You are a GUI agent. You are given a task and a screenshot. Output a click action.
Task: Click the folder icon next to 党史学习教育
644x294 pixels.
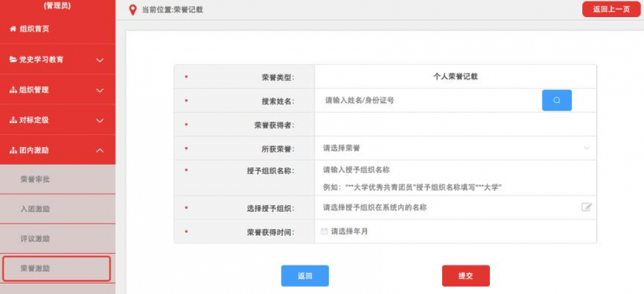[13, 60]
